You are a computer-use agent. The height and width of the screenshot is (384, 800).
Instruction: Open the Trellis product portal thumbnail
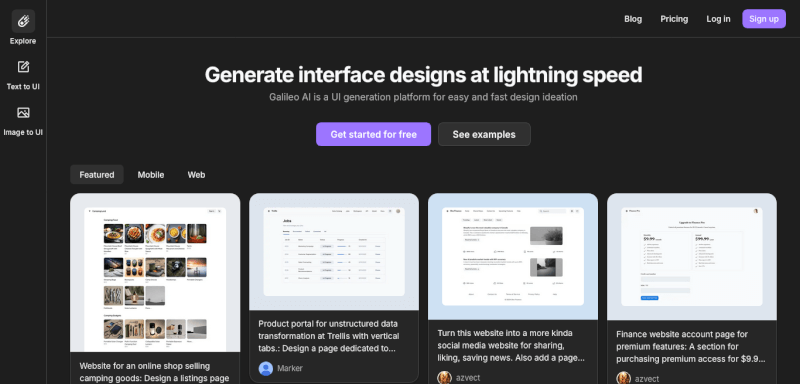pos(334,252)
